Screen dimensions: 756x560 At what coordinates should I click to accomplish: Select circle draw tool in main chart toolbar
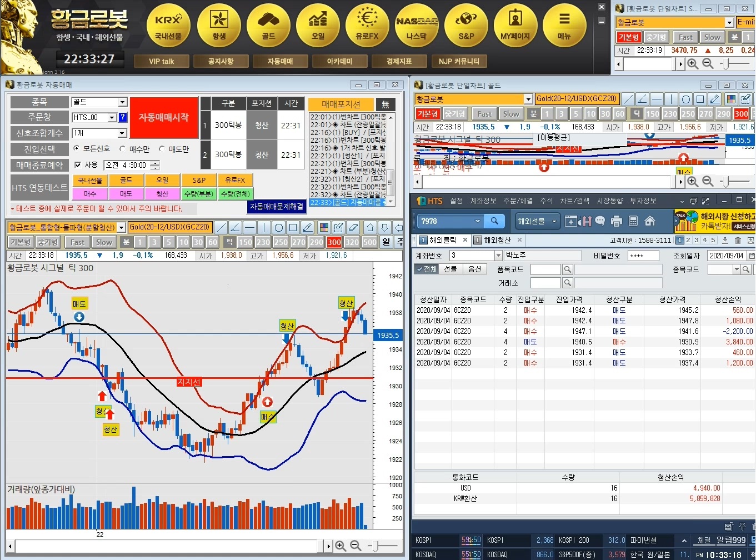279,227
